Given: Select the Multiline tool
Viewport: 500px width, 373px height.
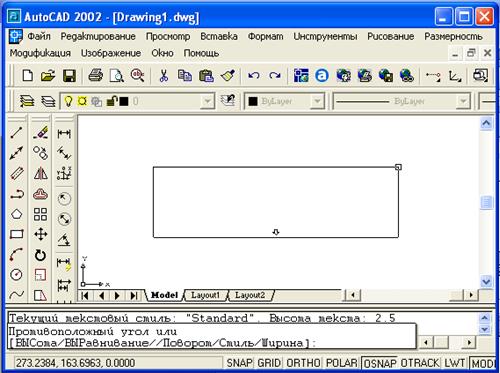Looking at the screenshot, I should pos(16,173).
